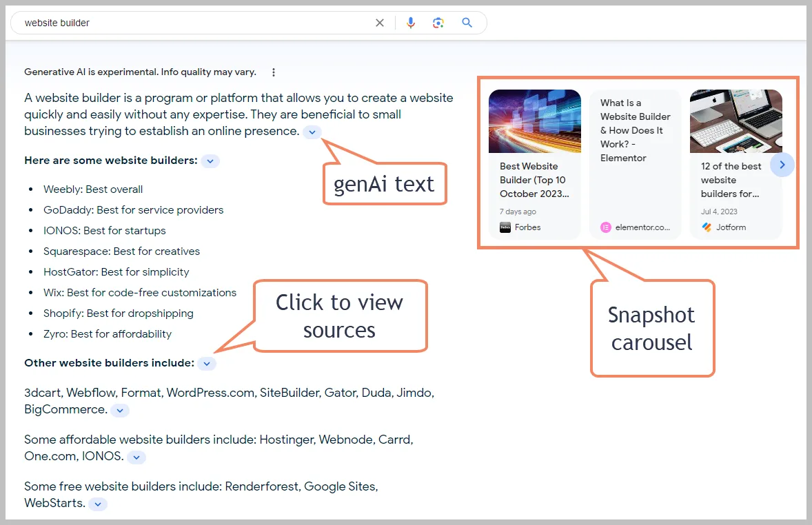This screenshot has height=525, width=812.
Task: Start voice search with the microphone icon
Action: [411, 23]
